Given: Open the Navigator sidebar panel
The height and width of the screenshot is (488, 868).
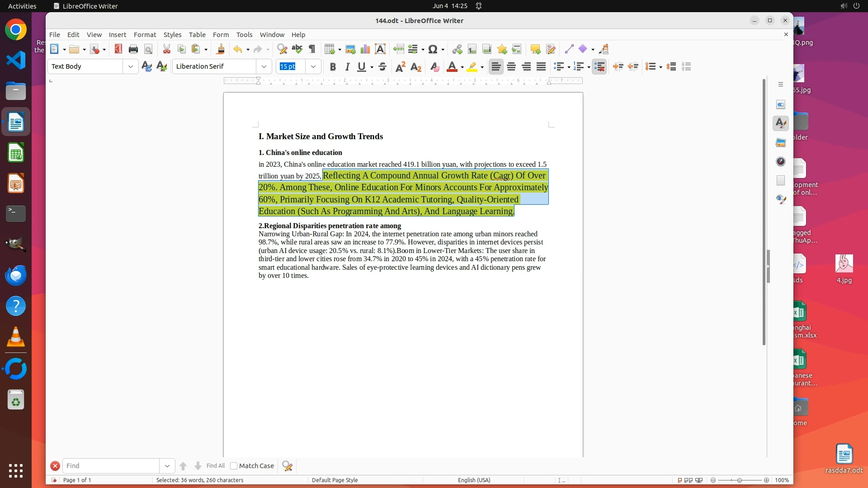Looking at the screenshot, I should coord(781,162).
